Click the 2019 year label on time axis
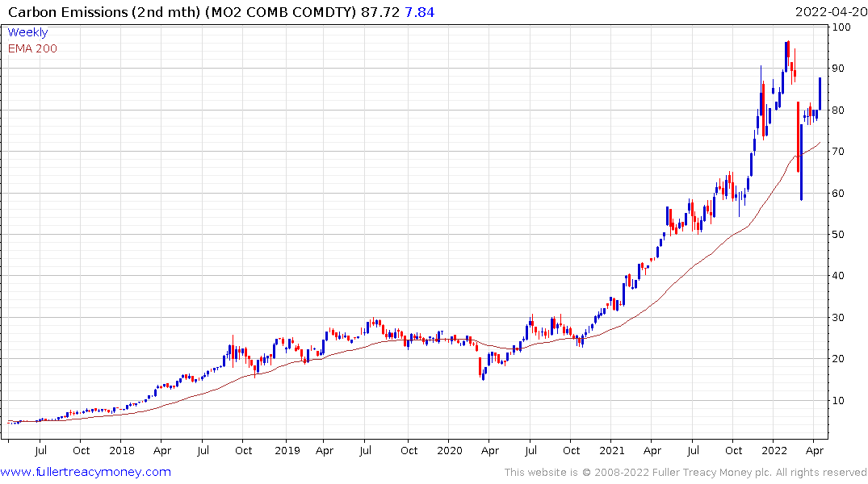Screen dimensions: 868x484 [287, 450]
